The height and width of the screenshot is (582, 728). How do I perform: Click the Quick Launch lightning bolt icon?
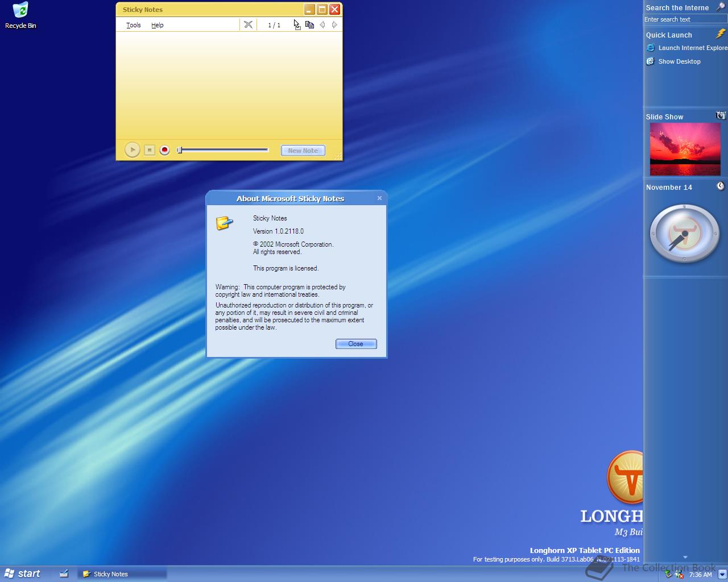721,34
